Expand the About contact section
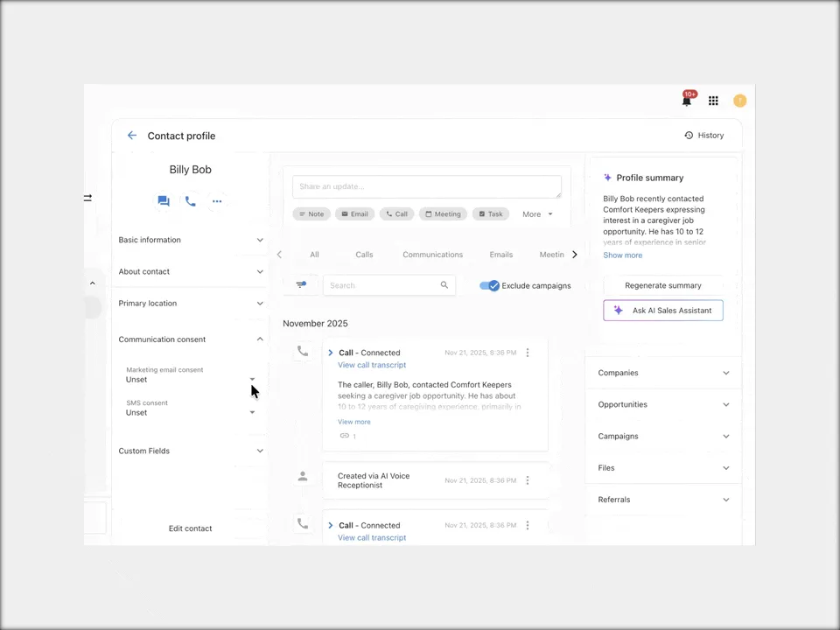 tap(190, 271)
